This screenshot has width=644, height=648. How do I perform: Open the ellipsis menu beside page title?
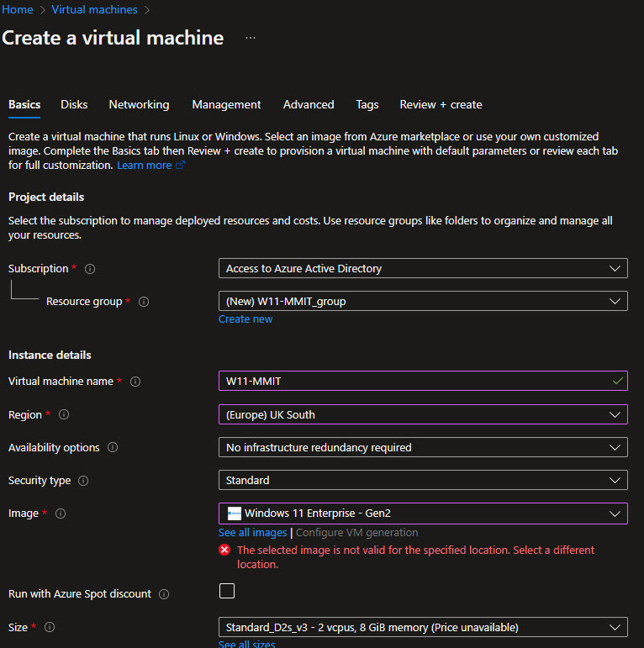[251, 38]
